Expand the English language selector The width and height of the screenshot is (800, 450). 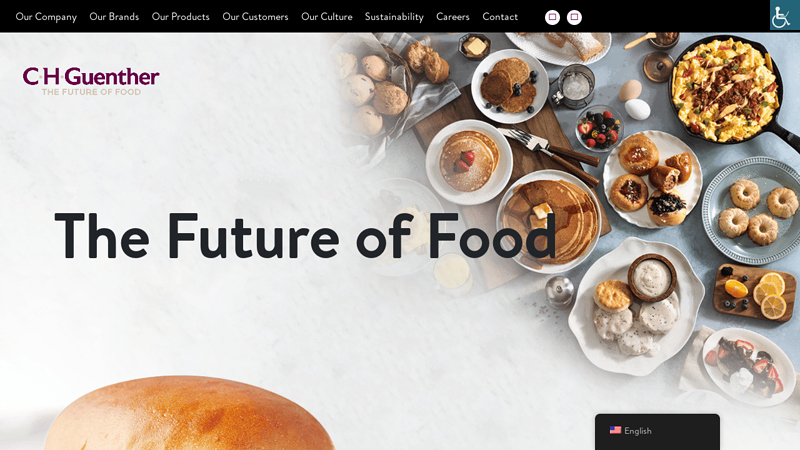(657, 431)
